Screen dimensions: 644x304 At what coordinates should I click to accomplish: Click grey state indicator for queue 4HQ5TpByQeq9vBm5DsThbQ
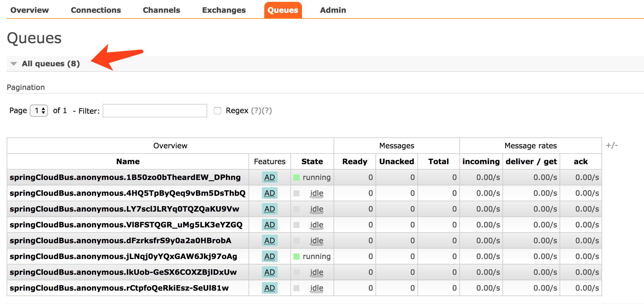(x=296, y=193)
